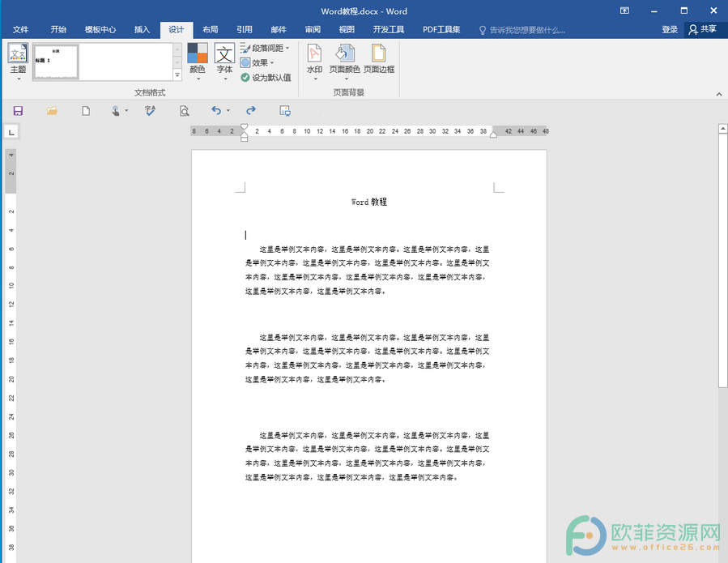Click the document title 'Word 教程'
728x563 pixels.
[x=369, y=202]
